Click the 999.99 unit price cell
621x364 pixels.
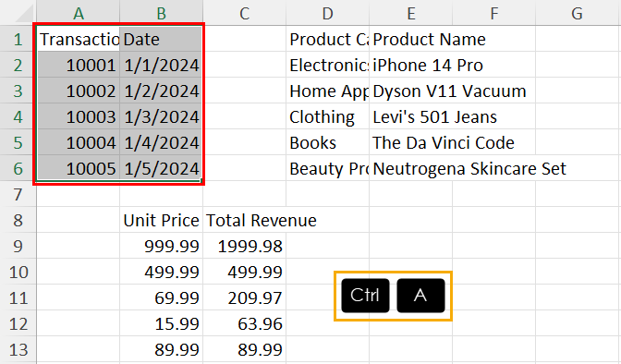tap(161, 246)
